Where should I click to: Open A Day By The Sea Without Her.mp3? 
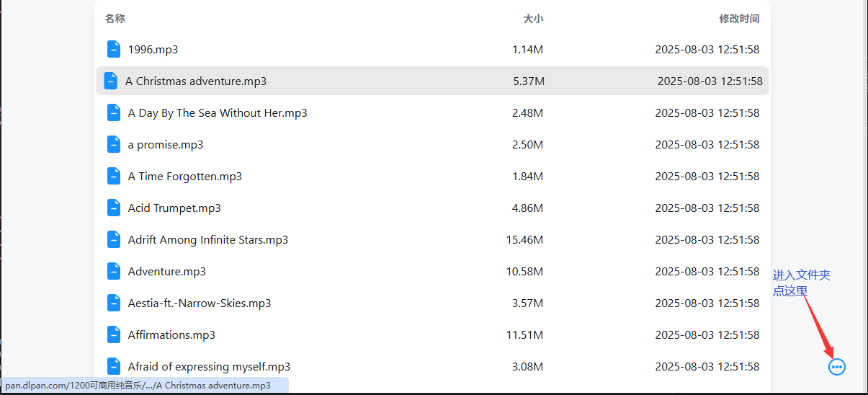click(218, 113)
